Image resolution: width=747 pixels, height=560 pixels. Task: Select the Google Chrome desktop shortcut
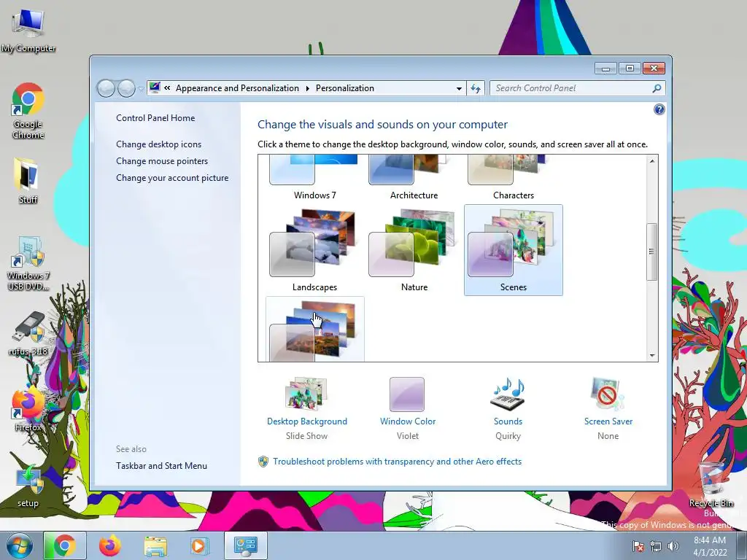(x=28, y=112)
